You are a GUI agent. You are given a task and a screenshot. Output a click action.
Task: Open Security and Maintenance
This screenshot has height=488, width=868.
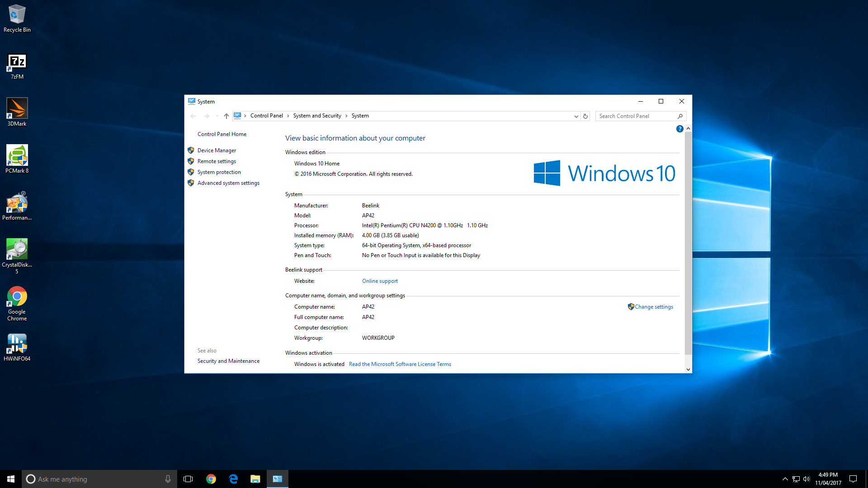point(228,361)
